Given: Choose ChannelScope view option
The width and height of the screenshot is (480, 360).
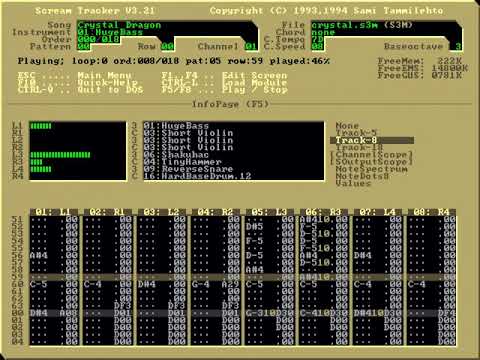Looking at the screenshot, I should (x=371, y=155).
